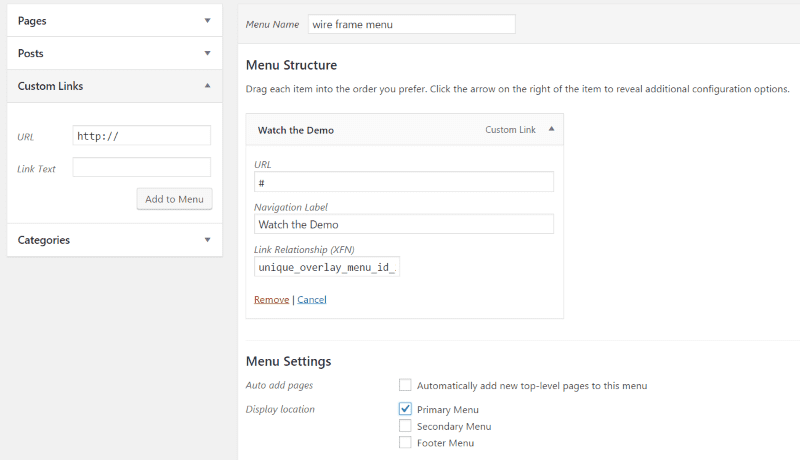Click the Link Relationship (XFN) field
This screenshot has width=800, height=460.
pyautogui.click(x=327, y=267)
